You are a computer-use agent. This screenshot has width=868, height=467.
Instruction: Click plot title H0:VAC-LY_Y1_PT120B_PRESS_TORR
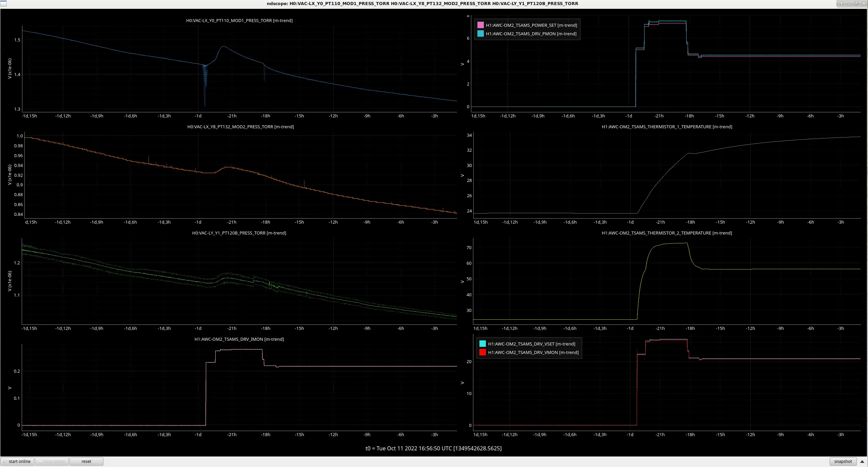coord(239,233)
